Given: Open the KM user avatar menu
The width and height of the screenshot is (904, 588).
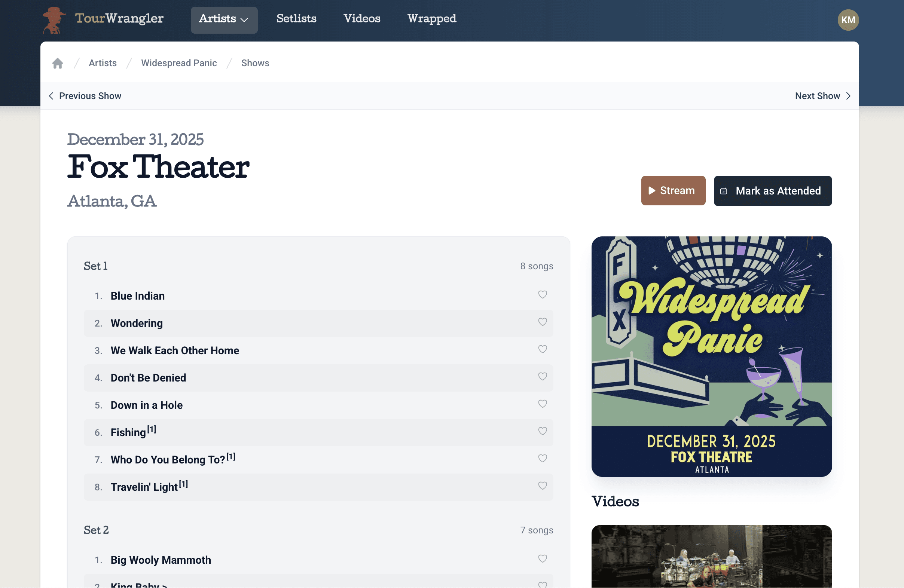Looking at the screenshot, I should click(x=848, y=20).
